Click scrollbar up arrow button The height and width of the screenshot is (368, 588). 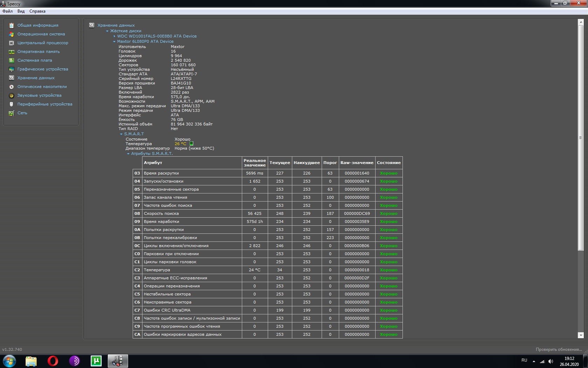pyautogui.click(x=581, y=22)
